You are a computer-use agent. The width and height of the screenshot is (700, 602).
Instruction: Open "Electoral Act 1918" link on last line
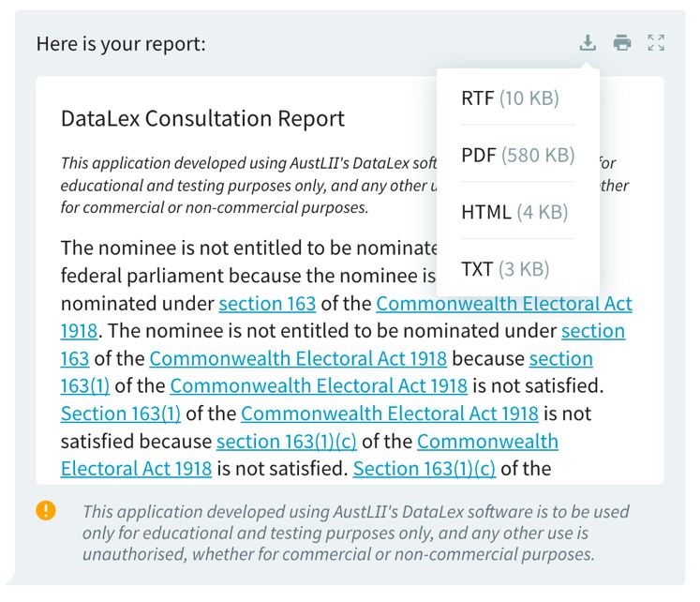pyautogui.click(x=136, y=469)
